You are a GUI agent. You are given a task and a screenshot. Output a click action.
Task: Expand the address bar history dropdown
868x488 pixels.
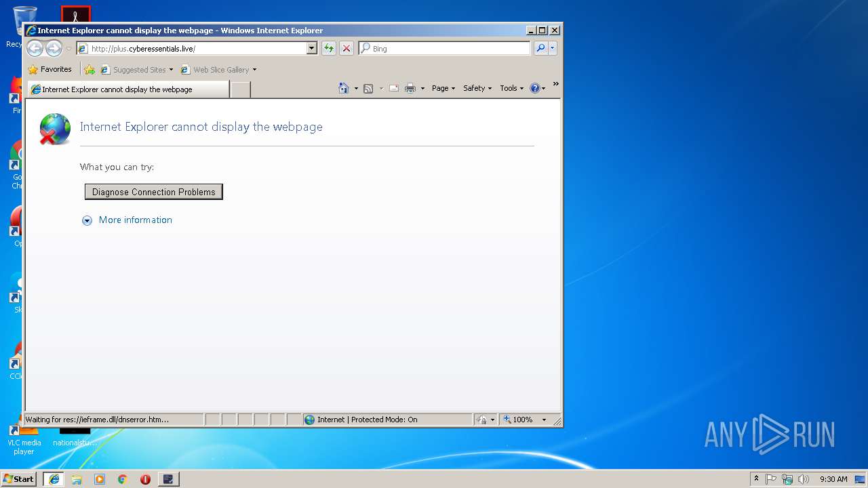tap(312, 48)
